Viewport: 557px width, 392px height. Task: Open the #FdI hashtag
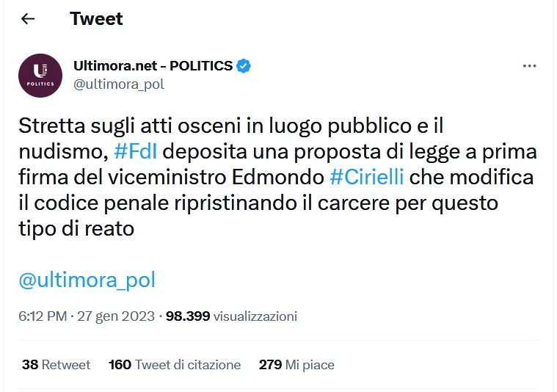(137, 151)
